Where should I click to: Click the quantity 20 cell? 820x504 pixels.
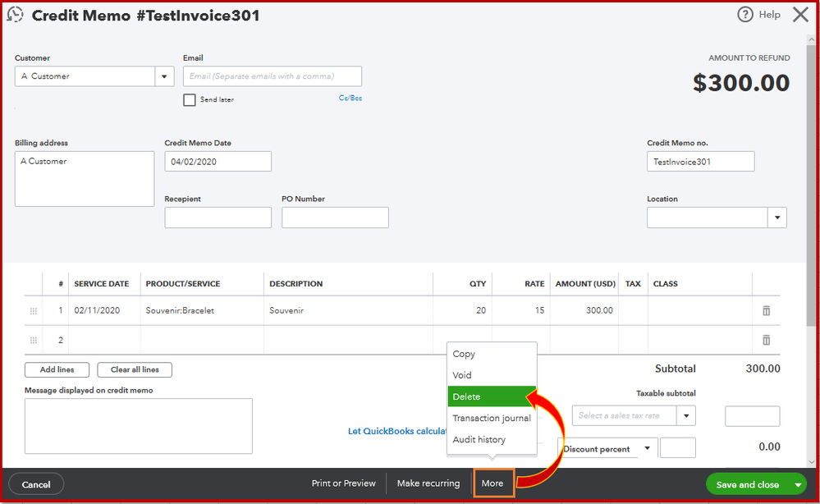coord(463,310)
